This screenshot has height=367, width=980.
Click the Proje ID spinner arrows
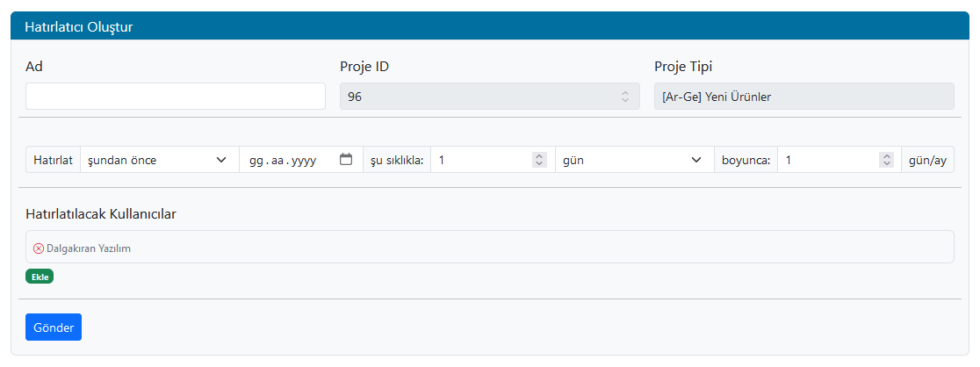[624, 97]
